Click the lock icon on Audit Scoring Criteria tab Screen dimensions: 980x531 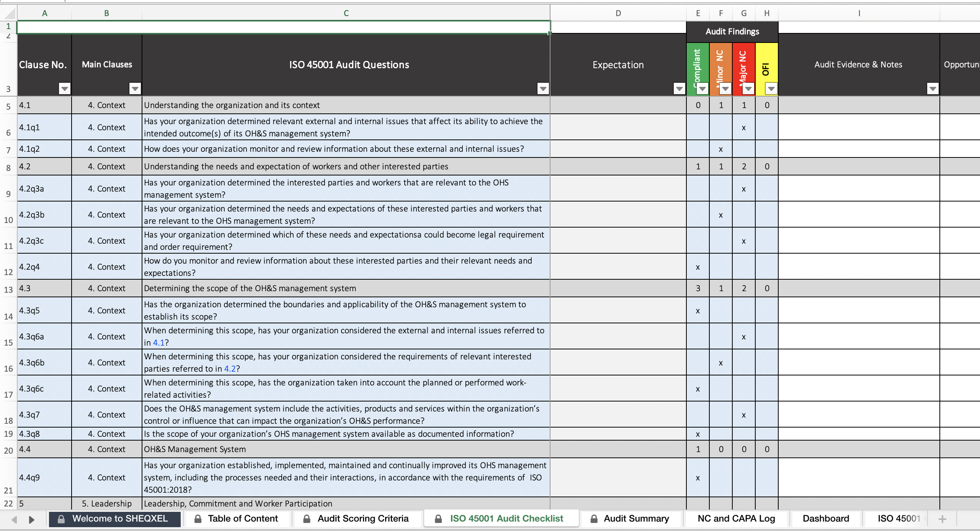coord(306,518)
